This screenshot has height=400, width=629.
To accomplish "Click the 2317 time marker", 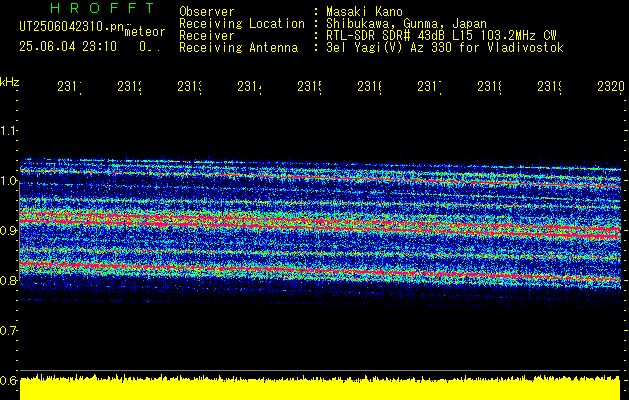I will point(430,86).
